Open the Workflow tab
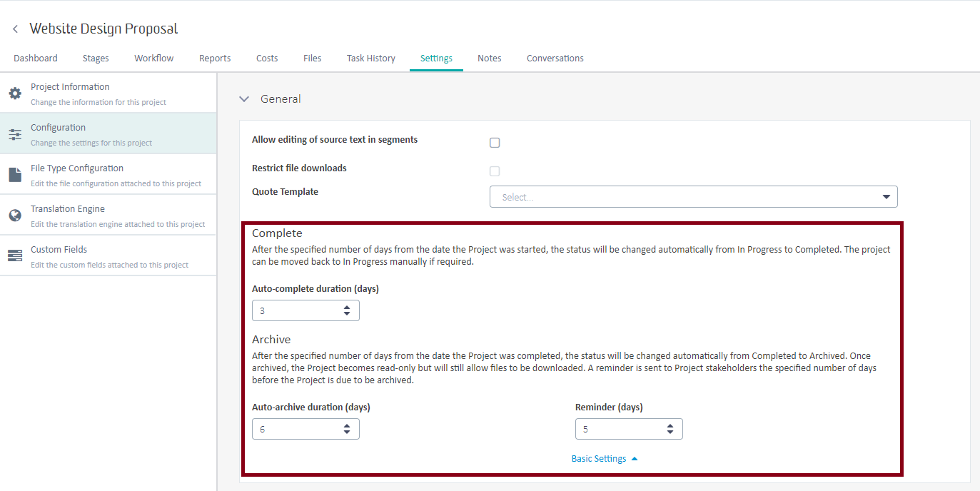 coord(154,59)
